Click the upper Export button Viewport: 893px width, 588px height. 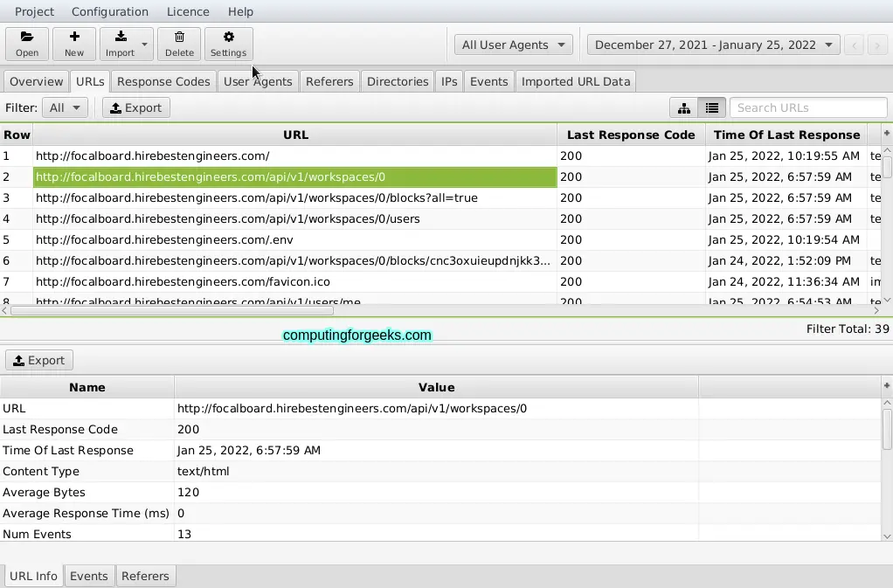(x=136, y=107)
